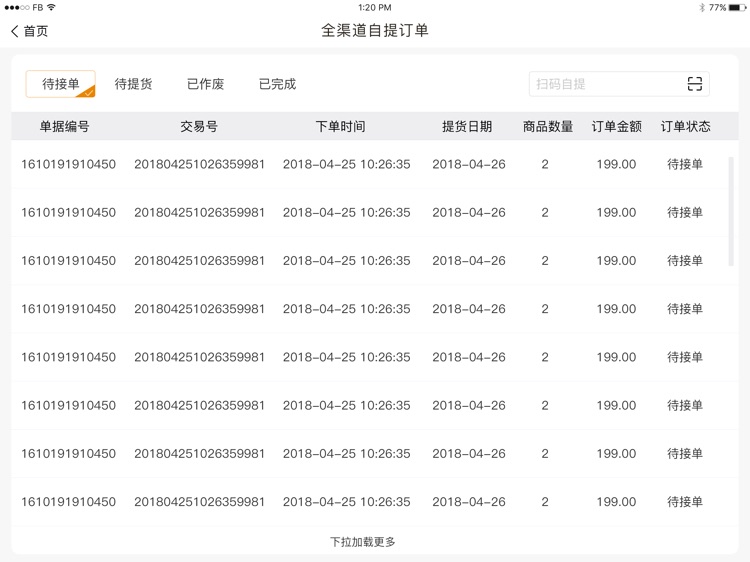The width and height of the screenshot is (750, 562).
Task: Click fourth row's pickup date 2018-04-26
Action: 469,309
